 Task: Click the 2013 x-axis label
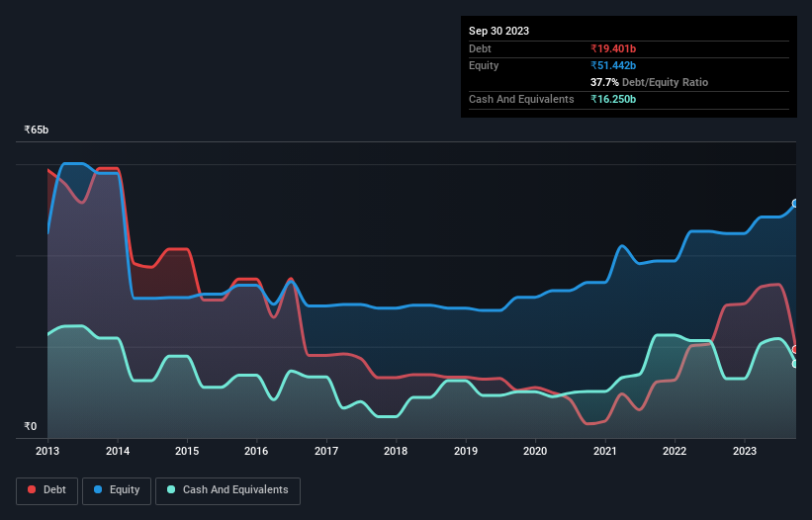47,451
